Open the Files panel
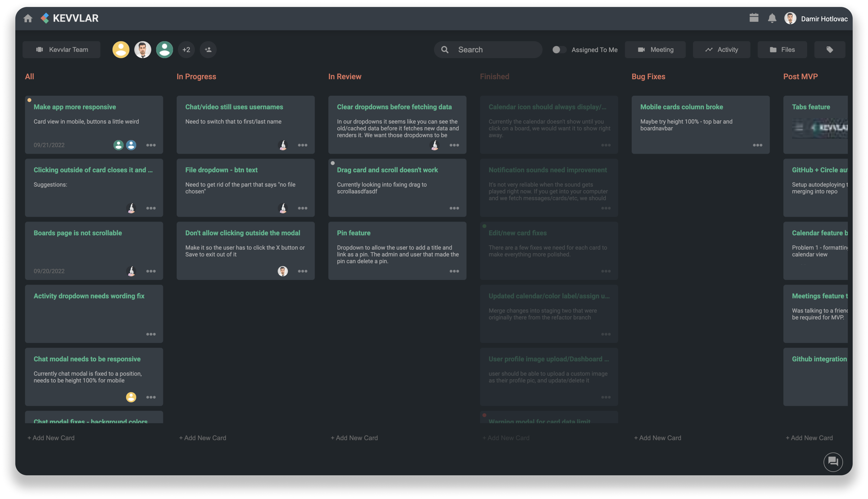This screenshot has height=499, width=868. [782, 50]
